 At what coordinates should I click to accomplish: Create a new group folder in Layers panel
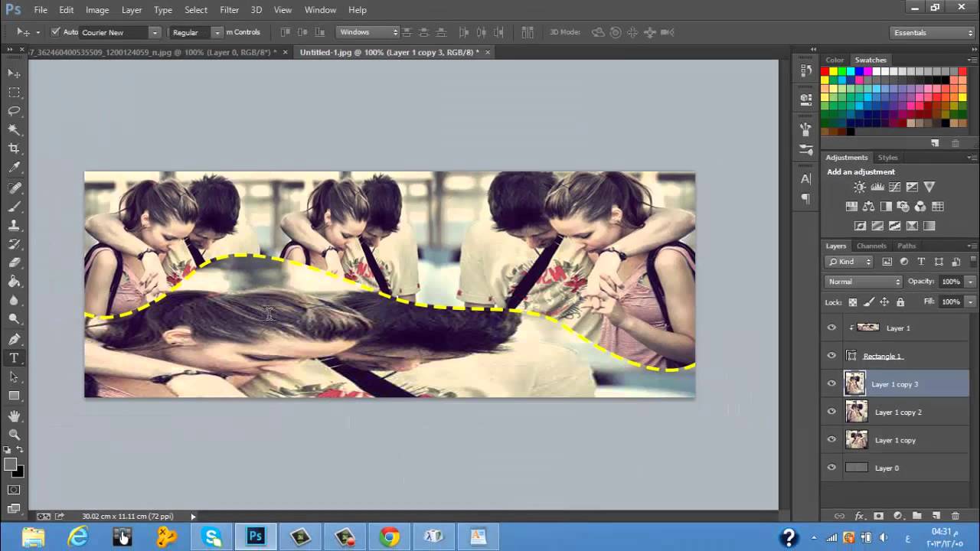click(x=916, y=517)
